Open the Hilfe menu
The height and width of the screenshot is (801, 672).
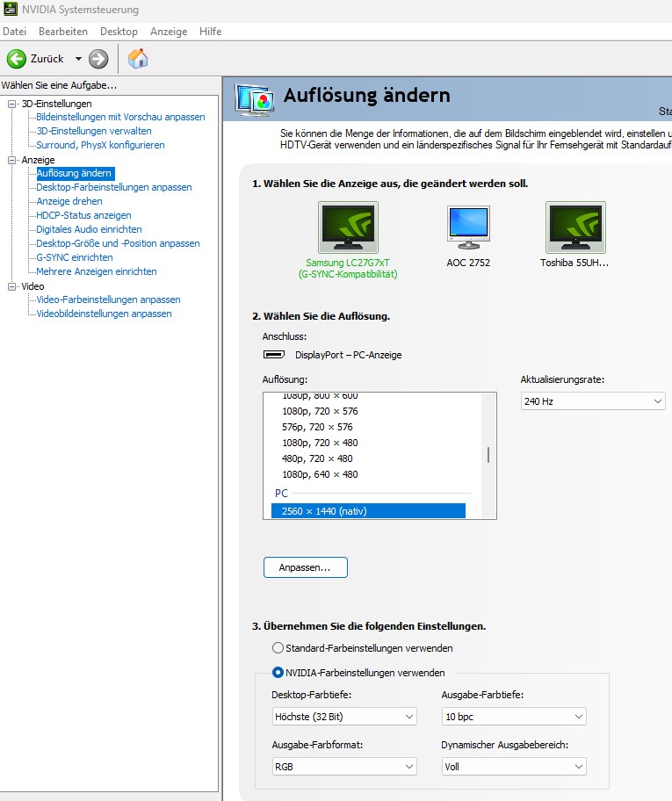pyautogui.click(x=210, y=31)
